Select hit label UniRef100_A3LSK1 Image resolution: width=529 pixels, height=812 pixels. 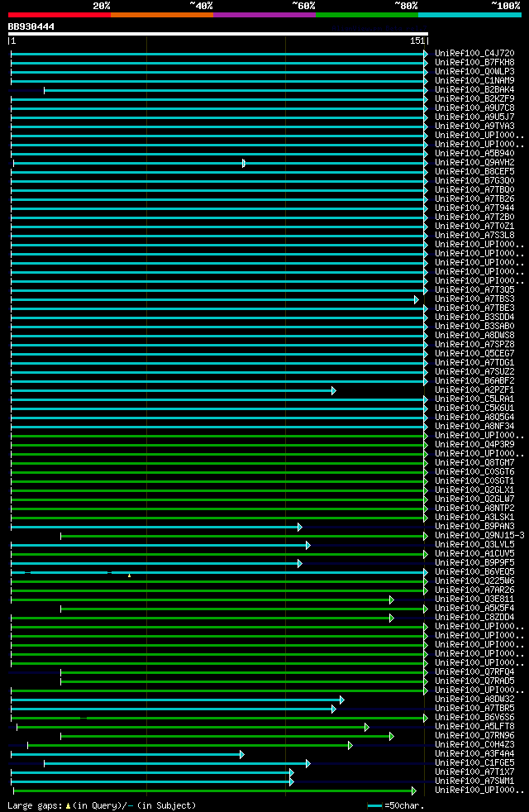(474, 517)
